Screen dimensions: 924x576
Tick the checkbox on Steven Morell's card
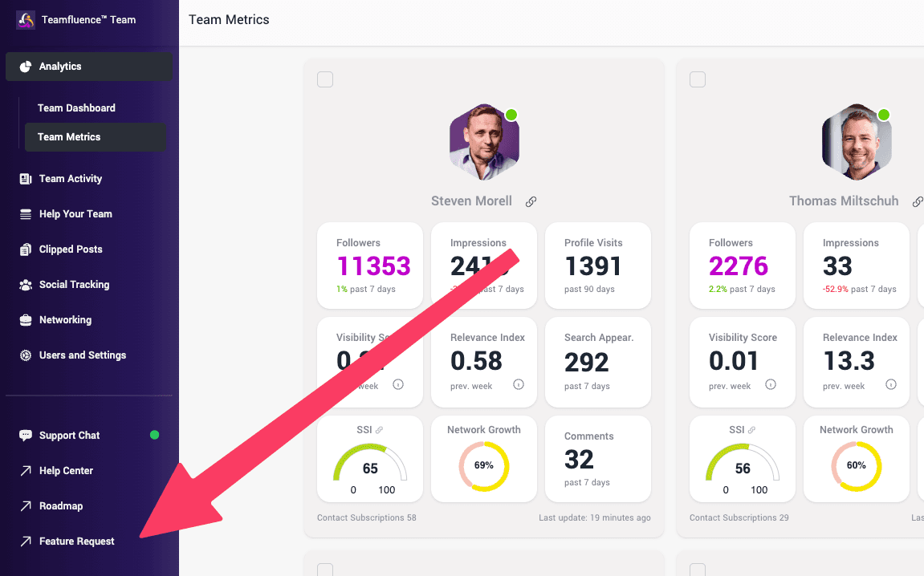click(325, 79)
